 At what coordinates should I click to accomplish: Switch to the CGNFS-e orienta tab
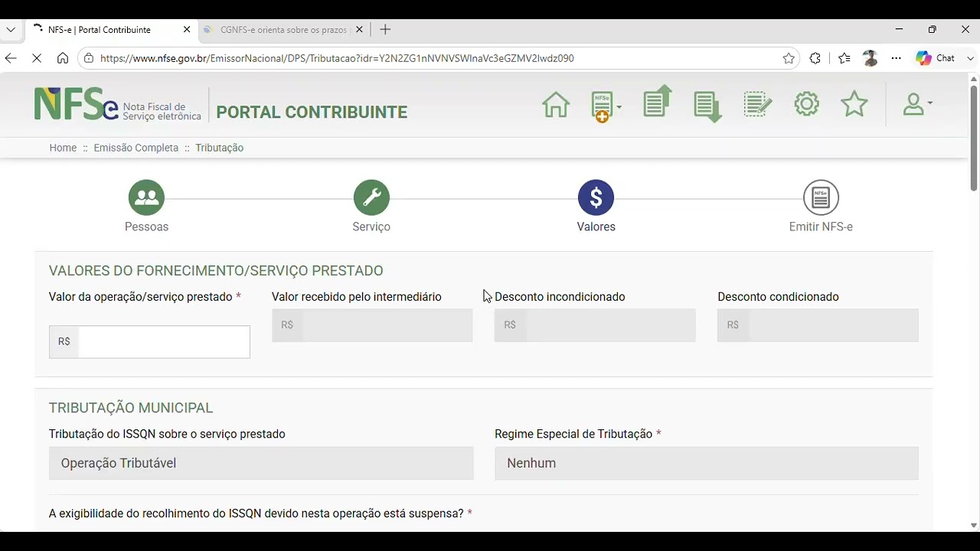tap(283, 30)
